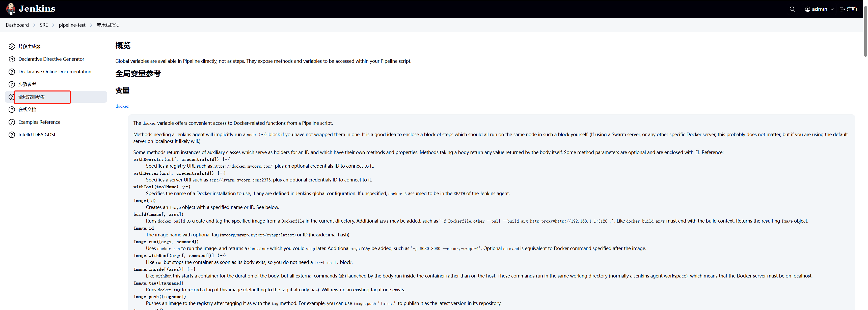The height and width of the screenshot is (310, 868).
Task: Expand the pipeline-test breadcrumb arrow
Action: point(91,25)
